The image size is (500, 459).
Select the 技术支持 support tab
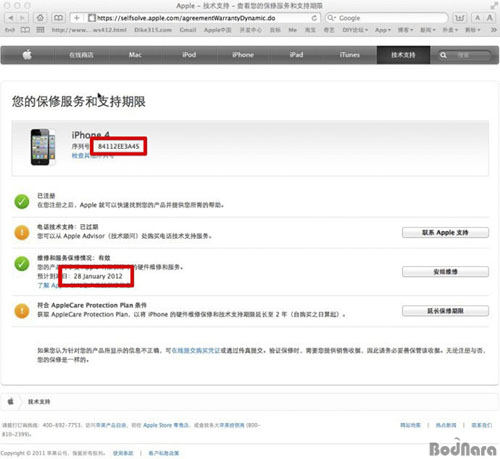[403, 55]
